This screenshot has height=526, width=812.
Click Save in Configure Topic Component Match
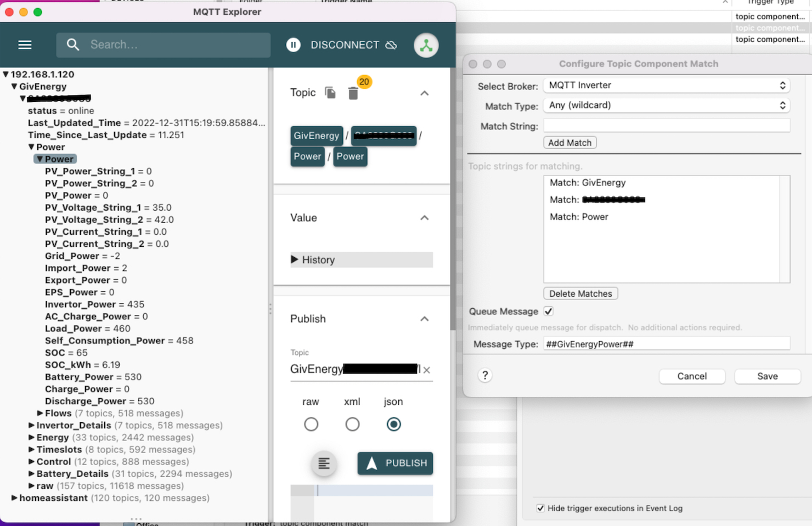point(768,376)
